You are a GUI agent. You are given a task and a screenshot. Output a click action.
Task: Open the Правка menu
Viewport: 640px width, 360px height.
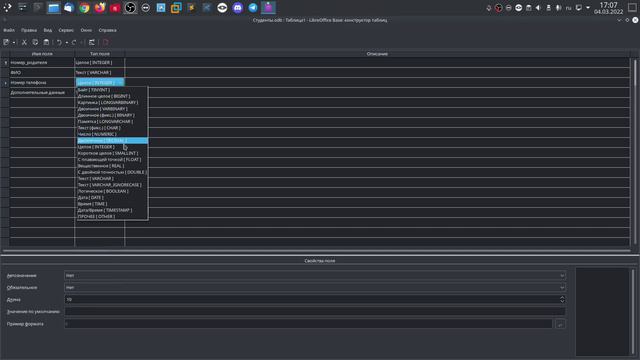[29, 30]
